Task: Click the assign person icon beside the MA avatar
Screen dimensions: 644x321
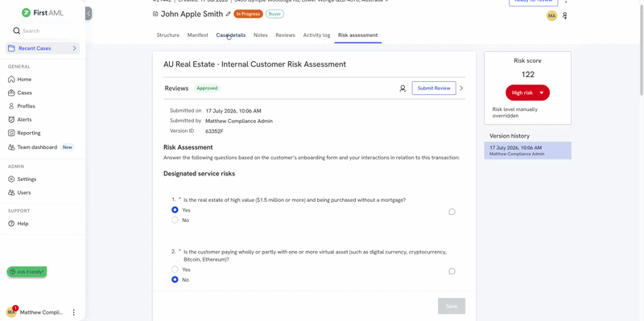Action: [x=565, y=15]
